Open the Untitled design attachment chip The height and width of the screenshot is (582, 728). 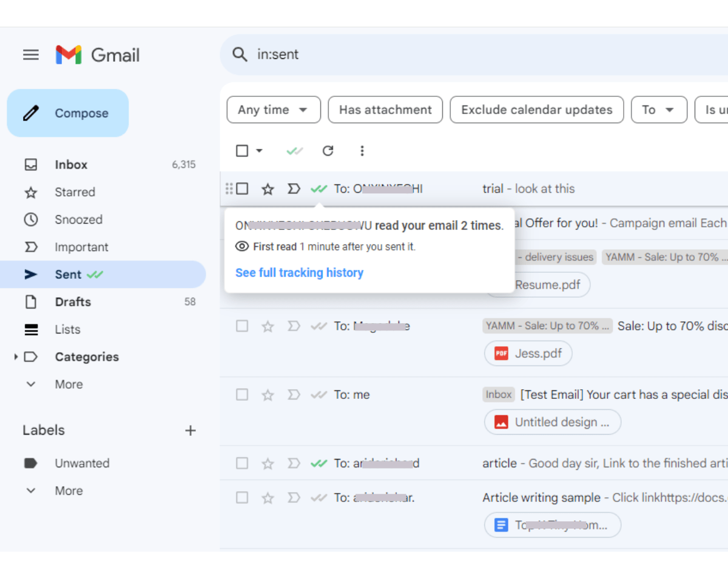553,422
